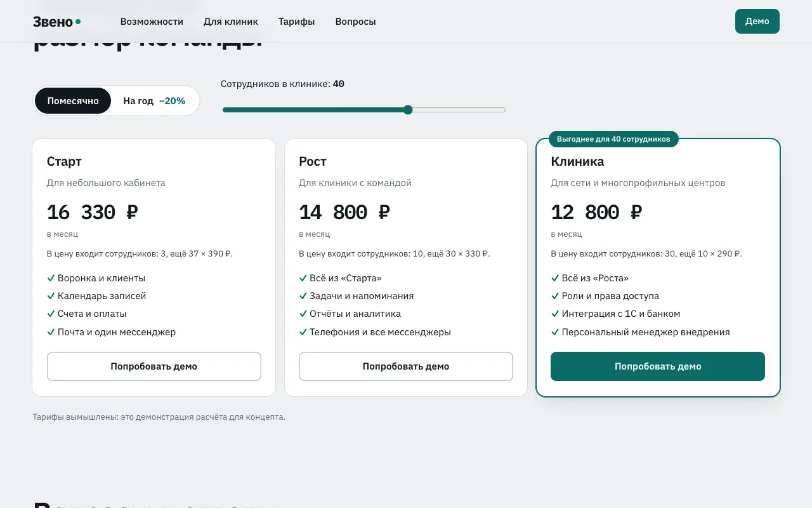Try demo for the Старт plan
Screen dimensions: 812x508
pos(154,366)
